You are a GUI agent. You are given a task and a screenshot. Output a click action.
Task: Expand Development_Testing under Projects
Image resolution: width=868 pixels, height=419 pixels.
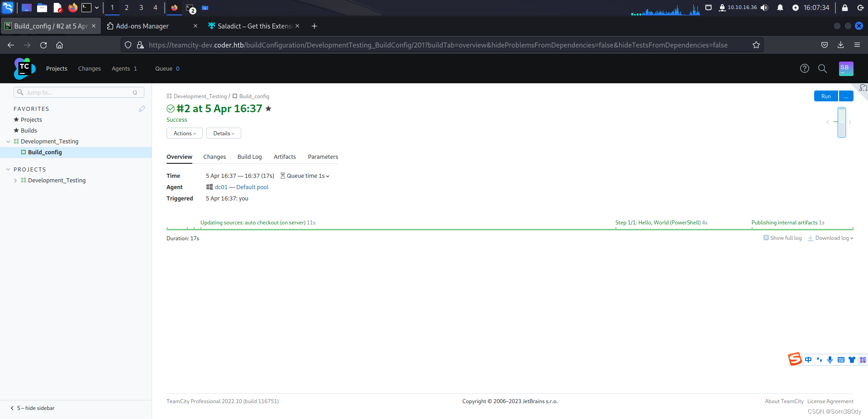pyautogui.click(x=15, y=180)
